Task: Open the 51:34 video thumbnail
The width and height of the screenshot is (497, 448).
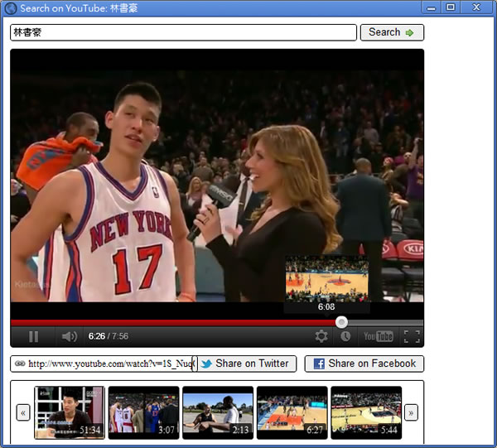Action: click(x=70, y=412)
